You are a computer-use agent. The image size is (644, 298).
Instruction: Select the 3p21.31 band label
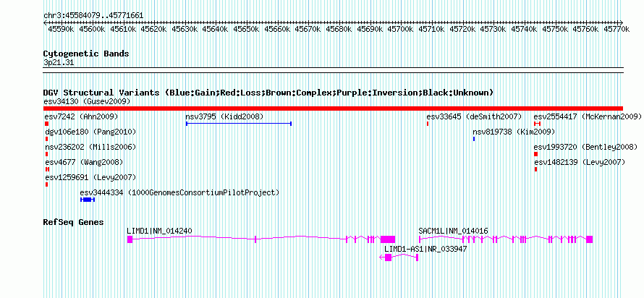[59, 63]
